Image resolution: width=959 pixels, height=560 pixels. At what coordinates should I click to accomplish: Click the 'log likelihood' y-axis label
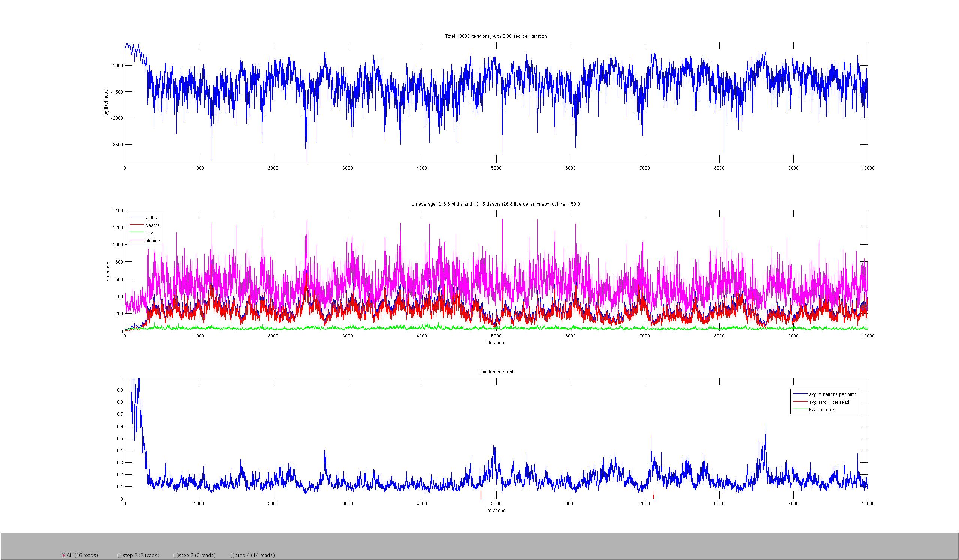coord(106,103)
